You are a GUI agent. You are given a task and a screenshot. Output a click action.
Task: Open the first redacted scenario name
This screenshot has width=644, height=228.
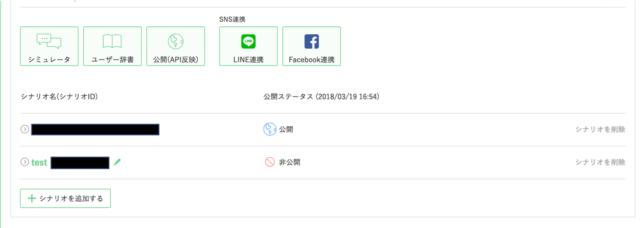95,129
